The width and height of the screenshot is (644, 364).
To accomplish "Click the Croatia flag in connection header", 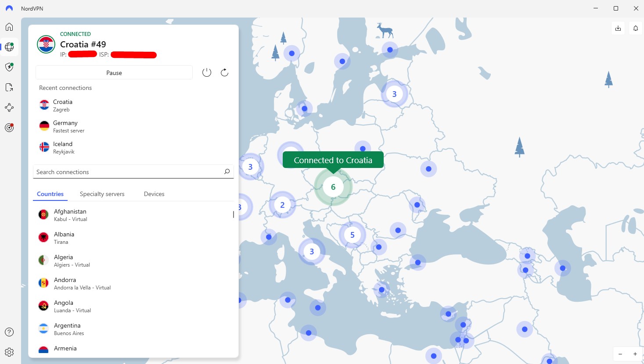I will click(46, 44).
